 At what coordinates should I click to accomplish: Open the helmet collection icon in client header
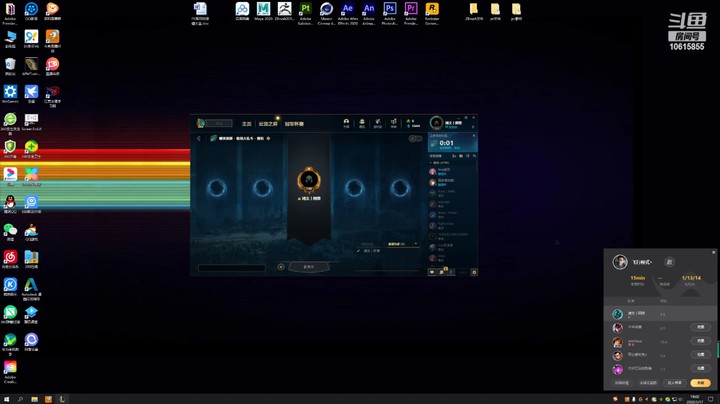pyautogui.click(x=346, y=123)
